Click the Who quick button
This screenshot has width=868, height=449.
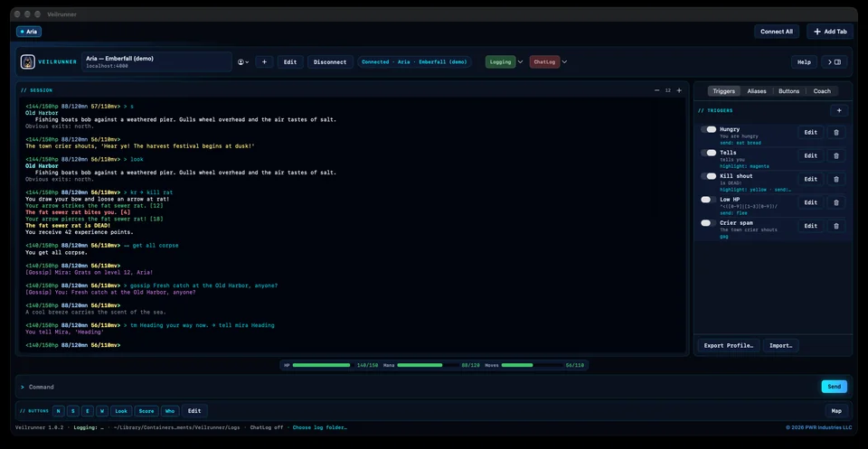coord(169,411)
